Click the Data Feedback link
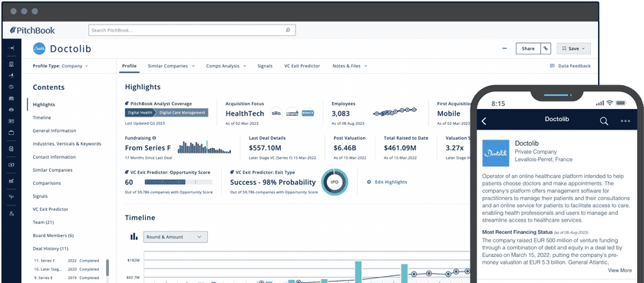This screenshot has width=644, height=283. [574, 66]
